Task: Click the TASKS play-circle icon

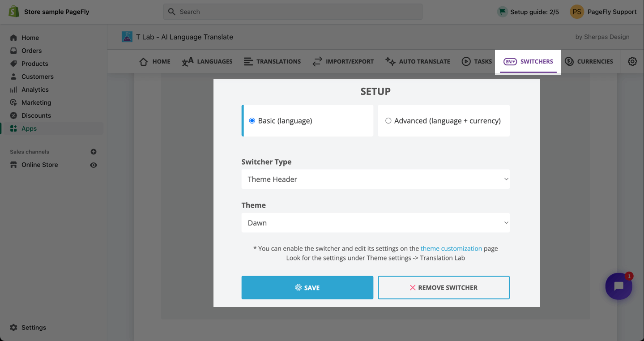Action: (466, 61)
